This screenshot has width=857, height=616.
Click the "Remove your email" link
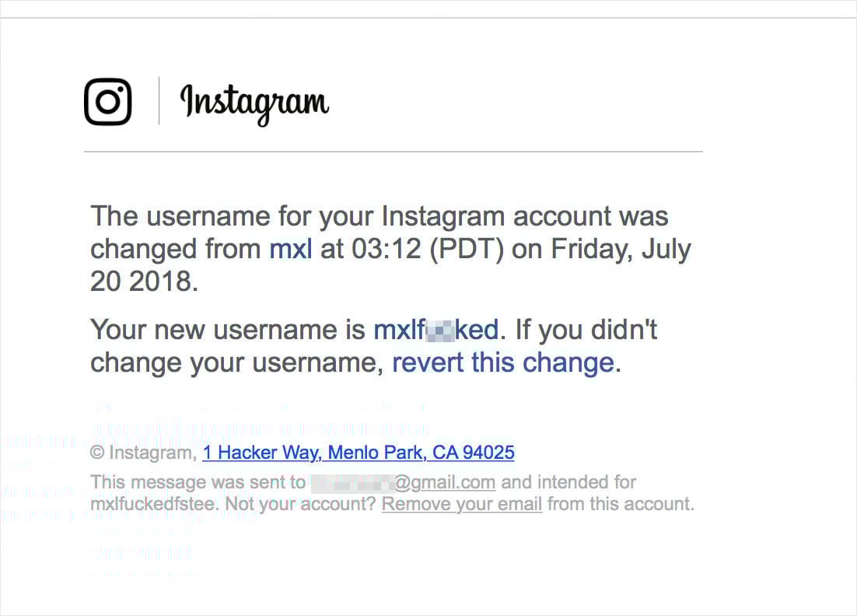462,504
